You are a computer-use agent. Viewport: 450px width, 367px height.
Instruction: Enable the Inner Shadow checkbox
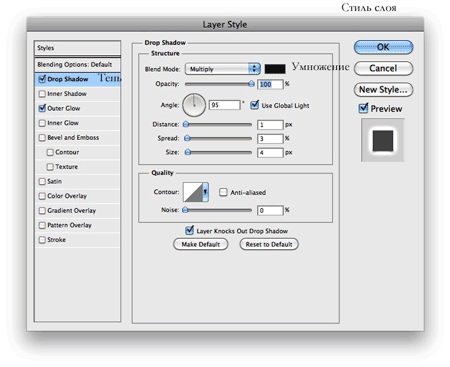(x=42, y=94)
